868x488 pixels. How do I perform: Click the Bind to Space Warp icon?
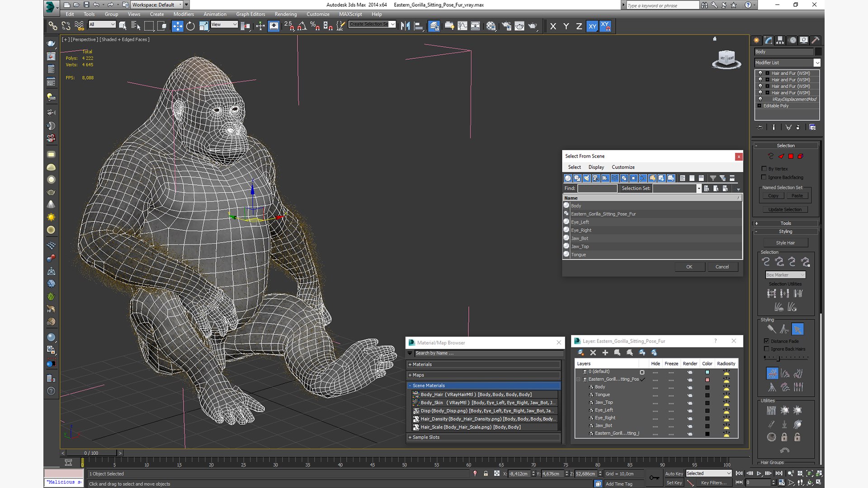[79, 26]
